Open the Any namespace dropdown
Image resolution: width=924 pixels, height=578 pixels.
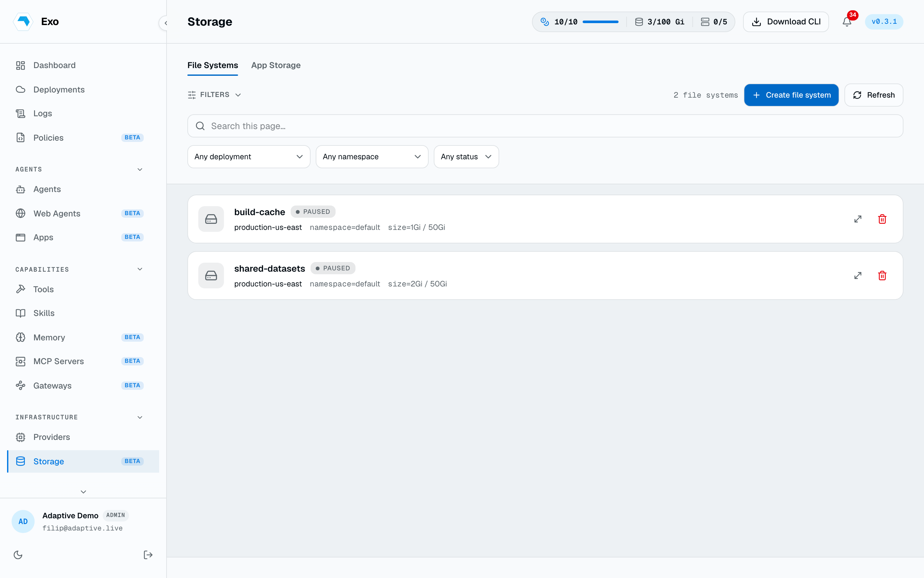tap(372, 157)
